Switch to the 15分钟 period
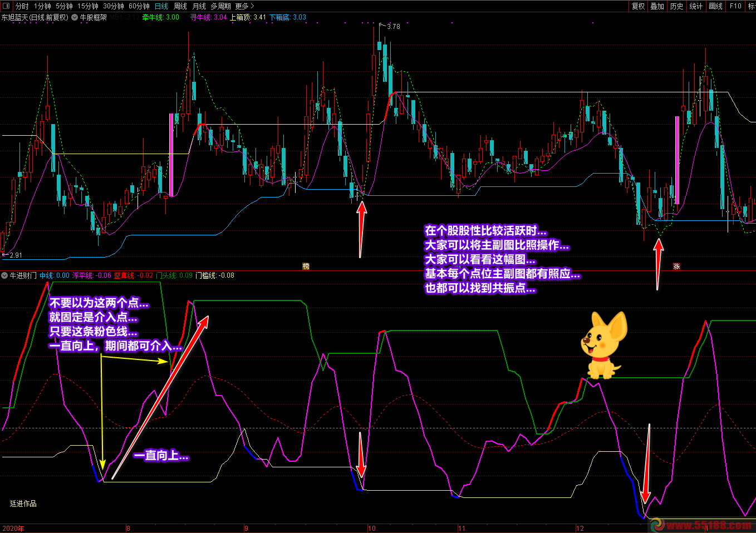This screenshot has width=756, height=533. 88,6
